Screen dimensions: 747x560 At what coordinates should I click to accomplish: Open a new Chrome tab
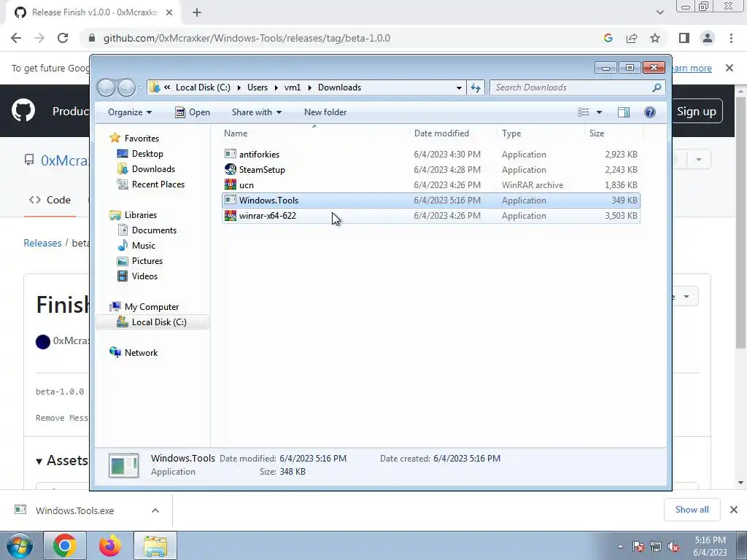pos(197,12)
